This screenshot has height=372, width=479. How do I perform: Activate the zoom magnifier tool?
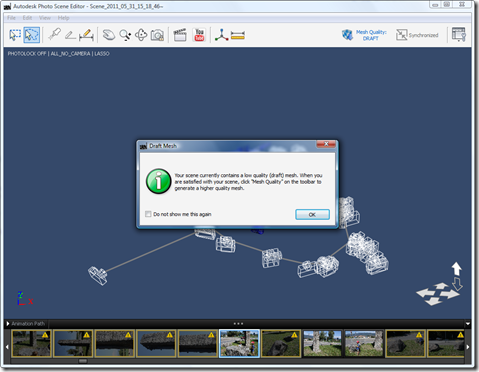125,35
